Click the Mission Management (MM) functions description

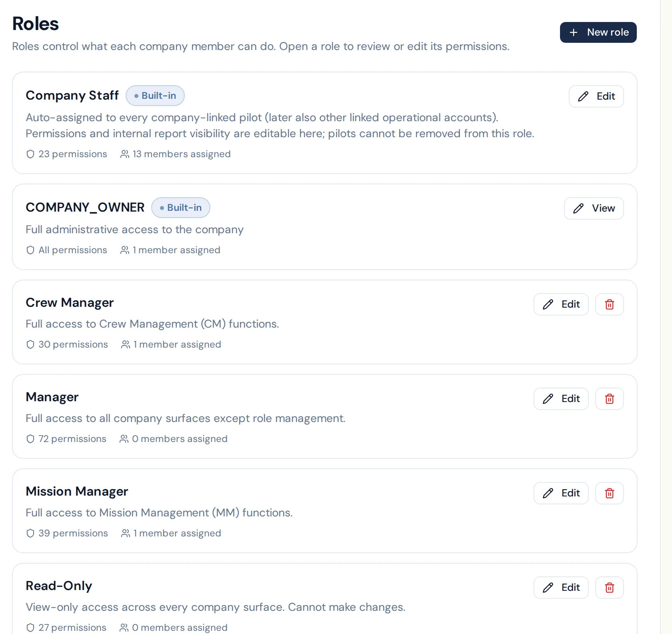coord(159,513)
